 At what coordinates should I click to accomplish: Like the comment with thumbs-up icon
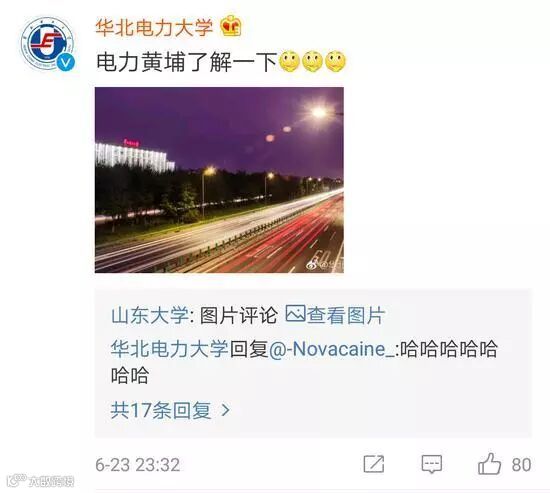pyautogui.click(x=489, y=464)
